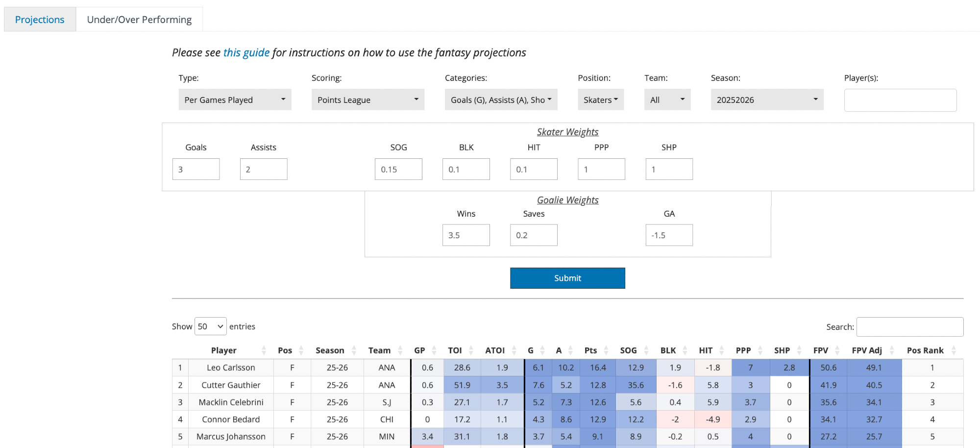Open the Season 20252026 dropdown
This screenshot has height=448, width=980.
pos(767,100)
